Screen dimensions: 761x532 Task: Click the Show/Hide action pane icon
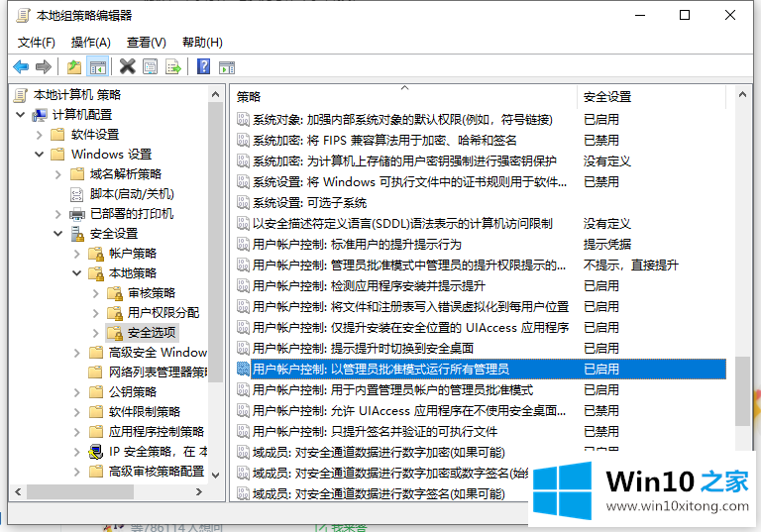tap(227, 67)
